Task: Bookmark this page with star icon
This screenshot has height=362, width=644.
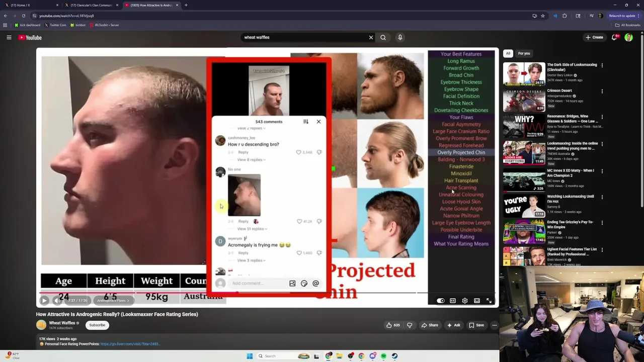Action: point(542,16)
